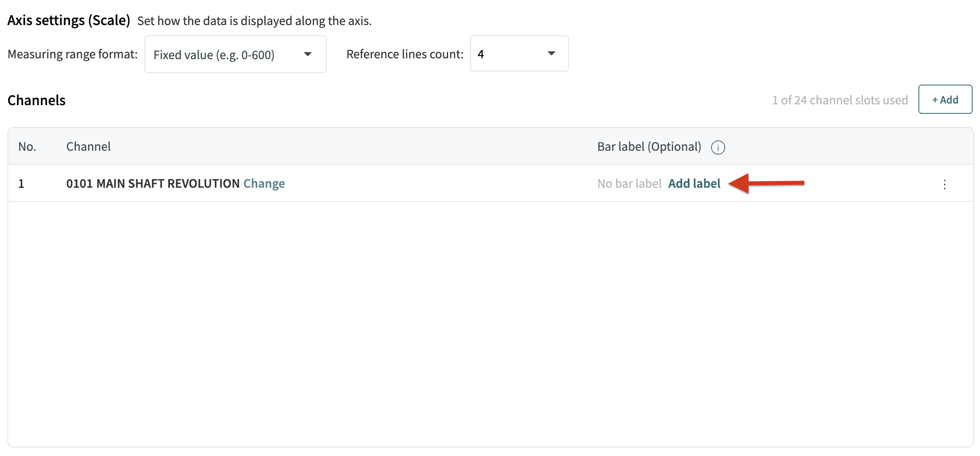This screenshot has height=456, width=980.
Task: Click the 'No bar label' text
Action: 629,184
